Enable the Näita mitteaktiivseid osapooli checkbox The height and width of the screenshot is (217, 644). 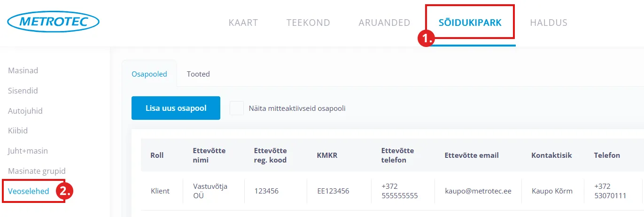coord(236,108)
